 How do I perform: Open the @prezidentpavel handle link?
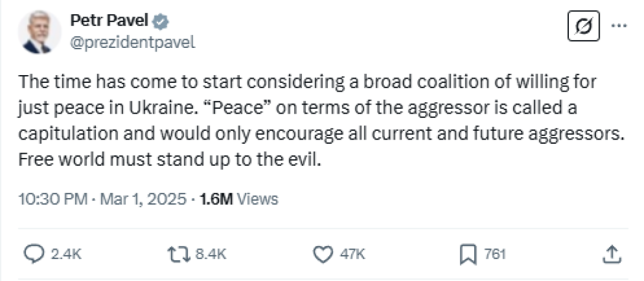click(x=133, y=43)
